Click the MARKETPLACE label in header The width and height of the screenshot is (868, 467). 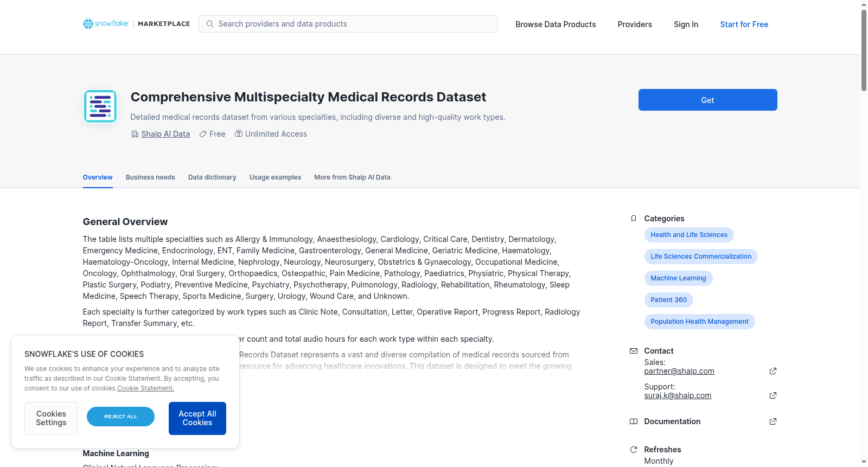[164, 24]
